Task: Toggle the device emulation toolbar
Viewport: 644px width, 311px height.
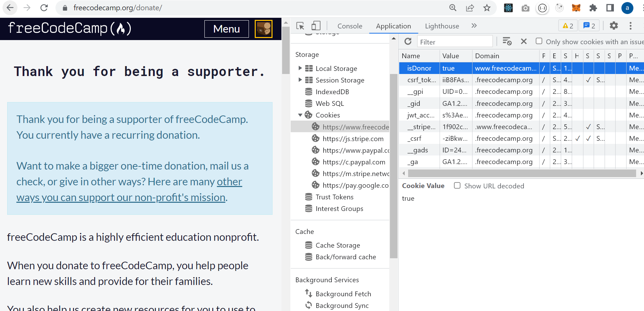Action: pos(316,26)
